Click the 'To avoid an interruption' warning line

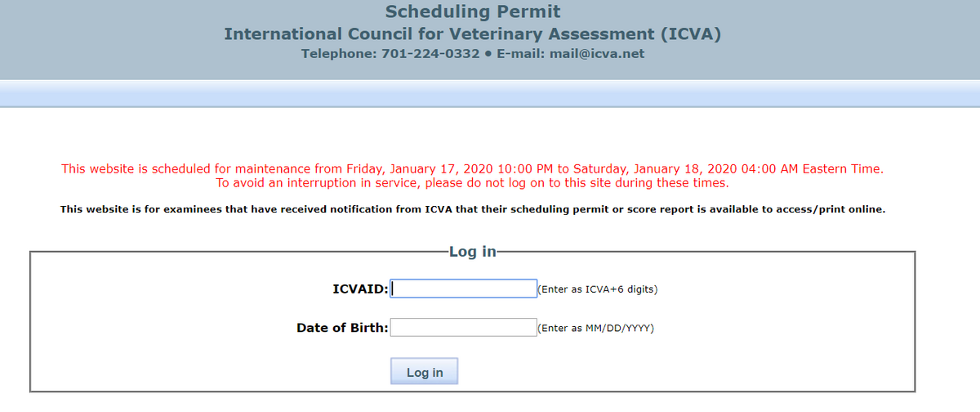pyautogui.click(x=472, y=182)
